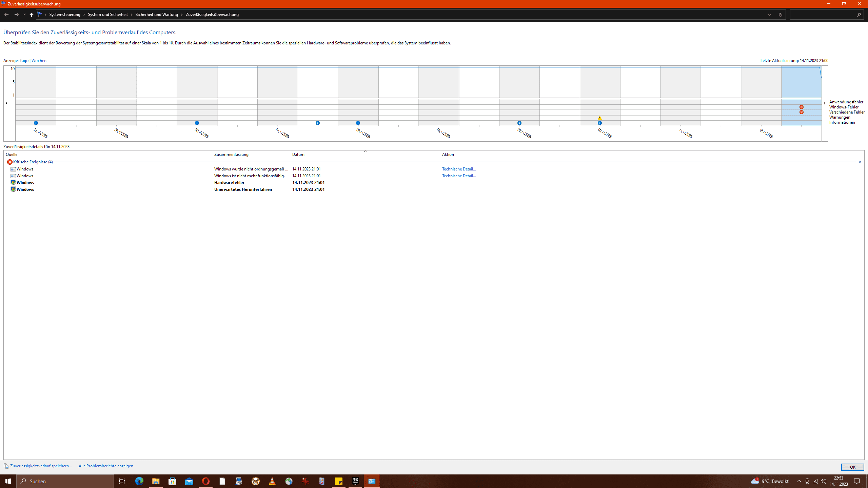Switch chart view to Wochen

click(x=39, y=61)
